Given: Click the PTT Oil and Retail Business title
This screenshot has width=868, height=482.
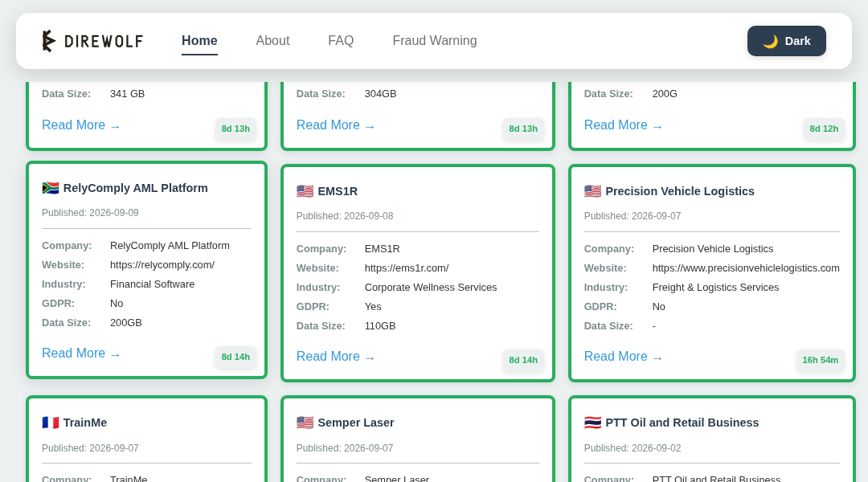Looking at the screenshot, I should 682,423.
